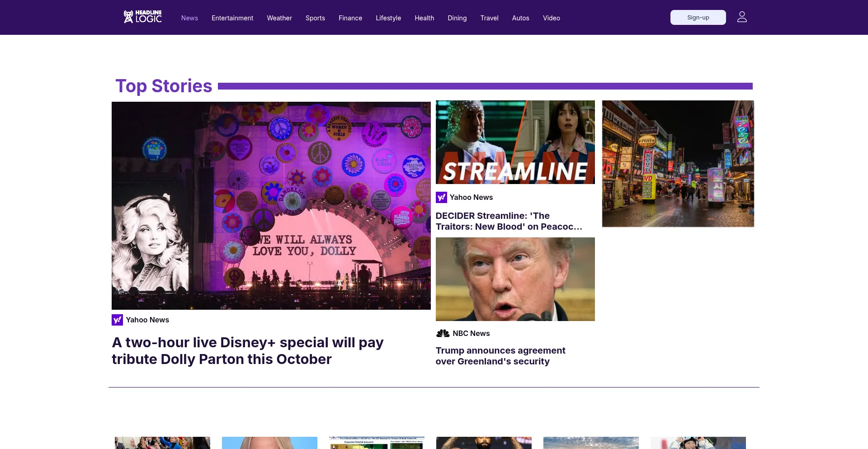Select Health in the top navigation
The image size is (868, 449).
[x=424, y=18]
